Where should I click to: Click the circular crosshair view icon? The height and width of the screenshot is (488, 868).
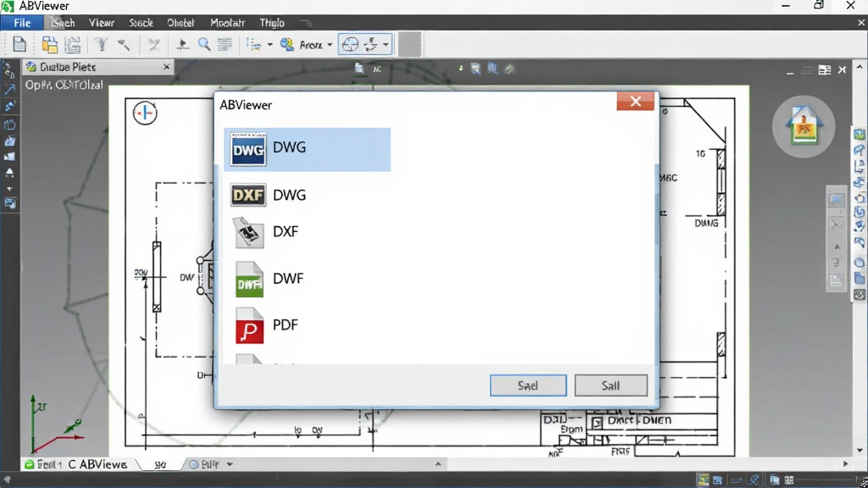coord(350,44)
